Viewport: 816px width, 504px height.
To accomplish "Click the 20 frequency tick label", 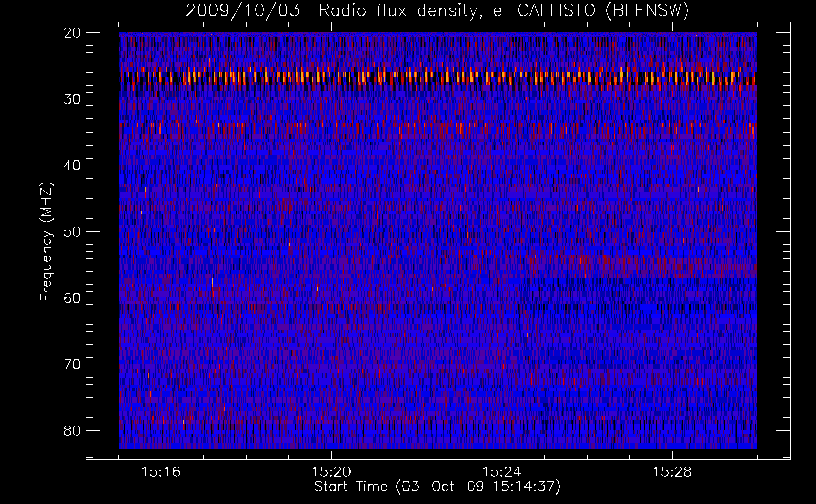I will [72, 33].
